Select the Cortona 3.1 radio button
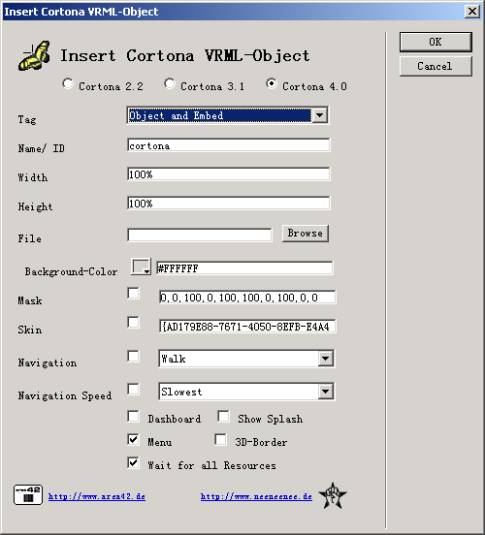 (x=169, y=84)
